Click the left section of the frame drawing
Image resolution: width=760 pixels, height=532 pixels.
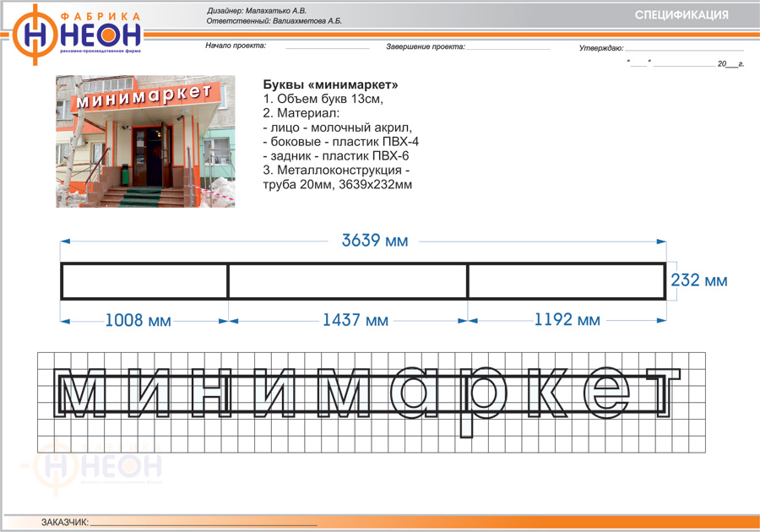(144, 281)
